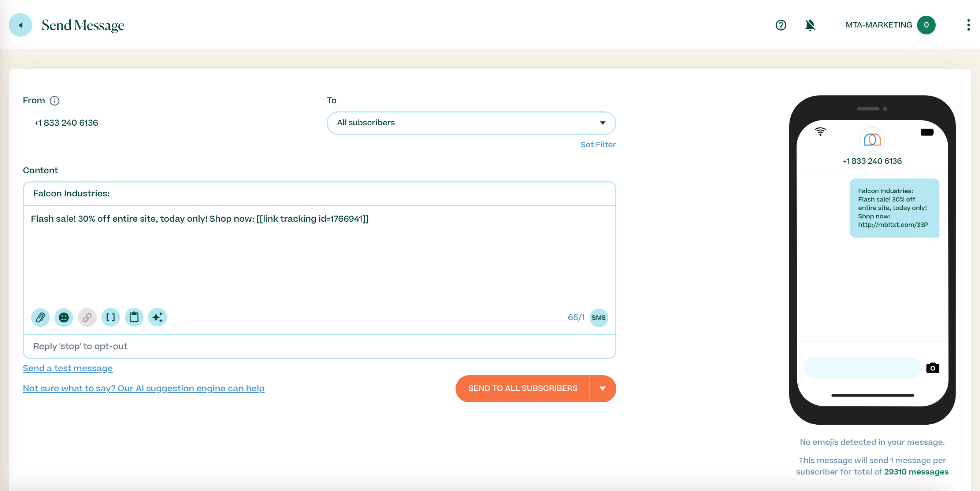Click Send to All Subscribers button
This screenshot has width=980, height=491.
pos(522,389)
